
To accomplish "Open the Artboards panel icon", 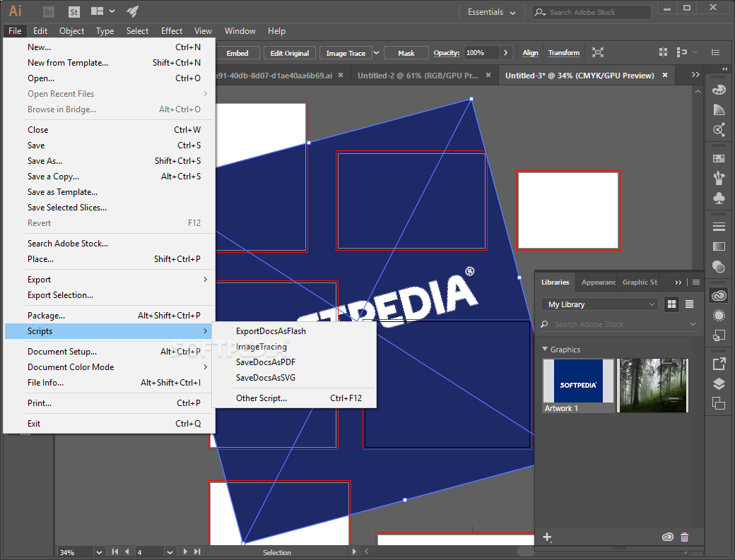I will (x=719, y=403).
